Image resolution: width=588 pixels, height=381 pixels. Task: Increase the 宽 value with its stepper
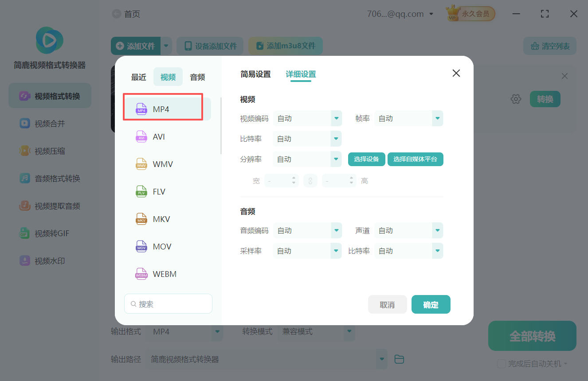(x=294, y=178)
